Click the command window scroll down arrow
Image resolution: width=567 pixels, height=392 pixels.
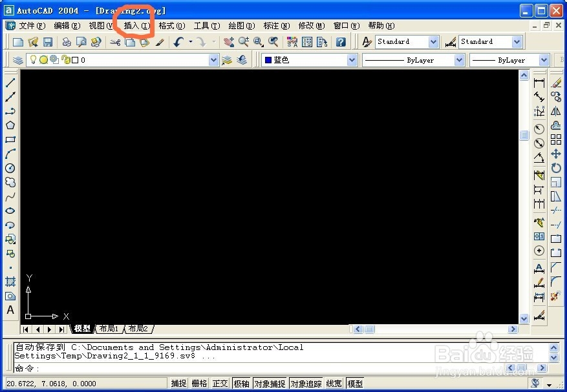[554, 357]
